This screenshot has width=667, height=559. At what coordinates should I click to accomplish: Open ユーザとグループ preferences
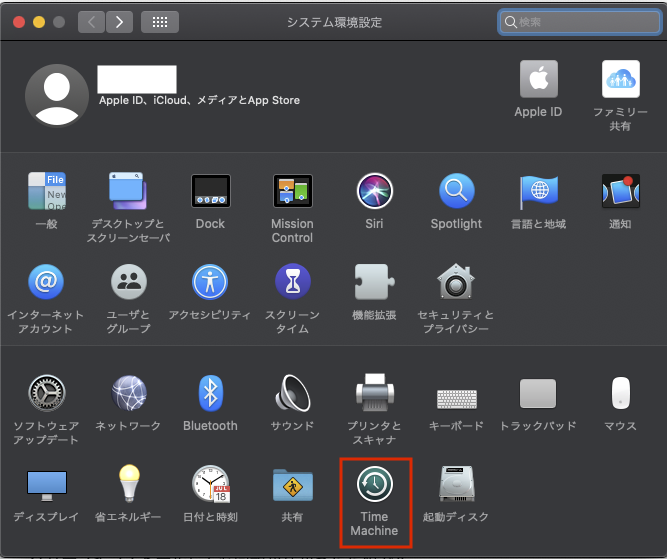(128, 282)
